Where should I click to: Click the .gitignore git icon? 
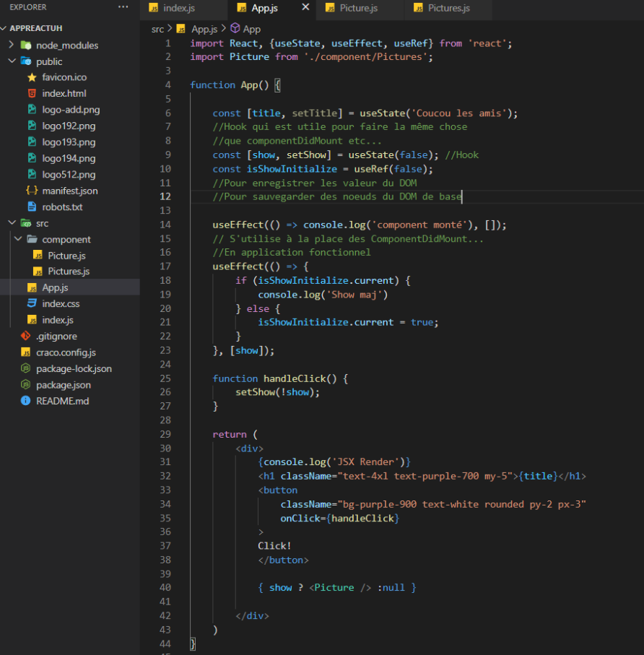[x=26, y=336]
